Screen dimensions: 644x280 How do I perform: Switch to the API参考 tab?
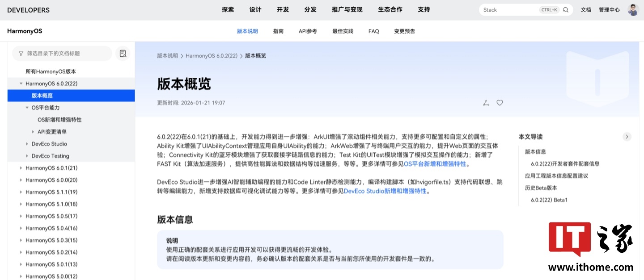coord(308,31)
